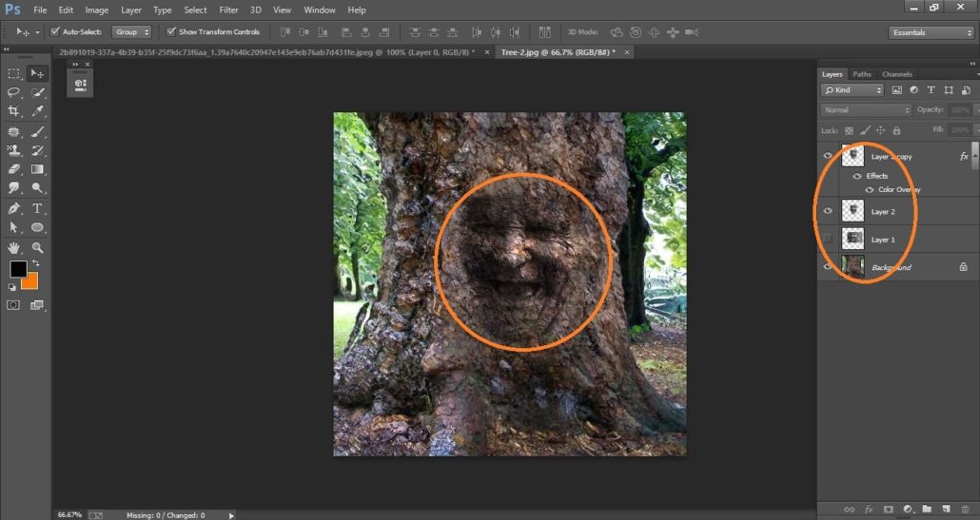Select the Clone Stamp tool
The height and width of the screenshot is (520, 980).
tap(13, 150)
